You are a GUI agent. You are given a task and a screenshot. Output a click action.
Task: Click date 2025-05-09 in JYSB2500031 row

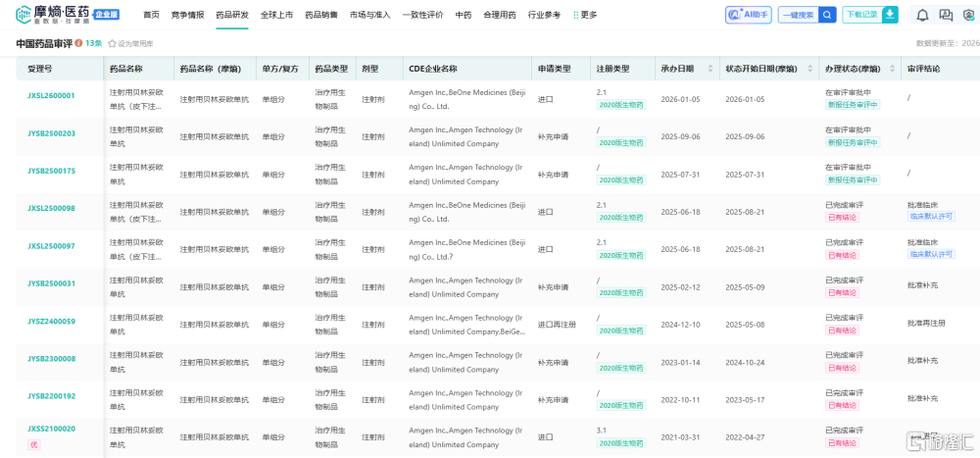click(x=746, y=286)
